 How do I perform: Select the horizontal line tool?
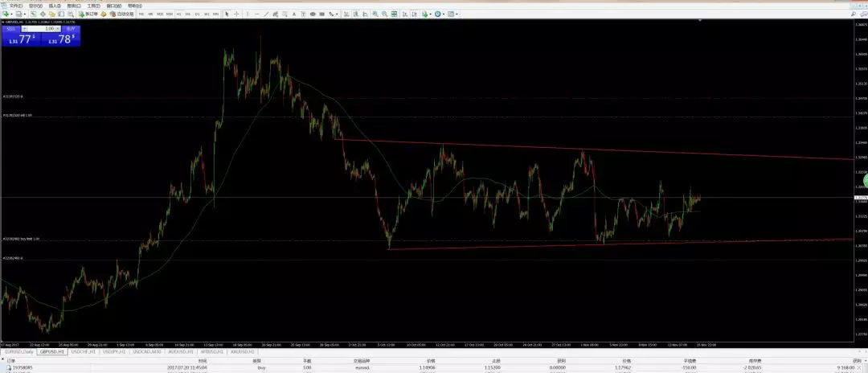click(257, 14)
